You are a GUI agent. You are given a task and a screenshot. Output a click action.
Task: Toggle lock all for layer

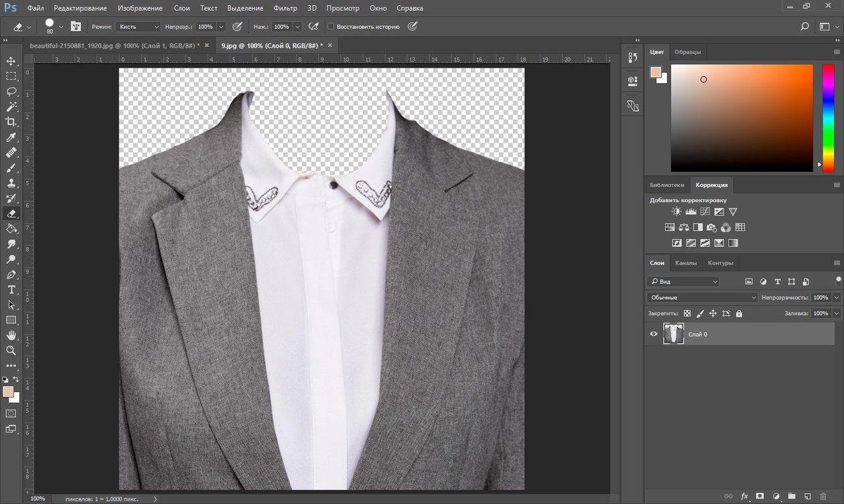739,313
